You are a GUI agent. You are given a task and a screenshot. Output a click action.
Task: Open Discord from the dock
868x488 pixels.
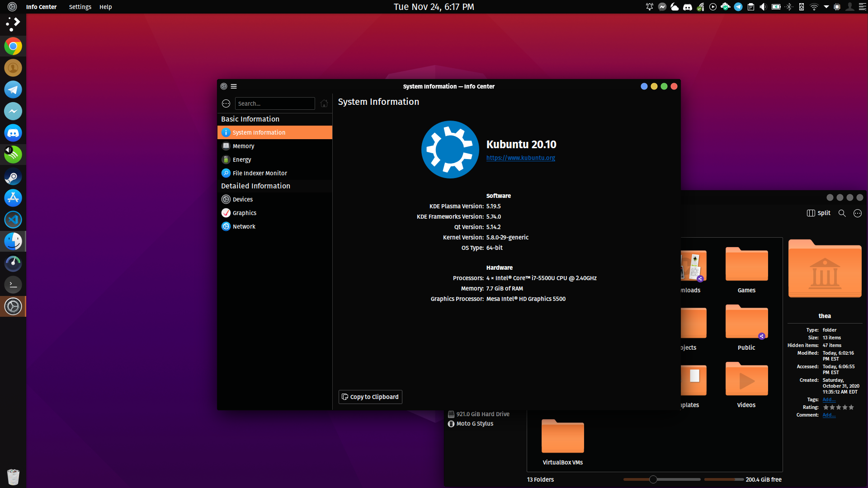pos(13,133)
